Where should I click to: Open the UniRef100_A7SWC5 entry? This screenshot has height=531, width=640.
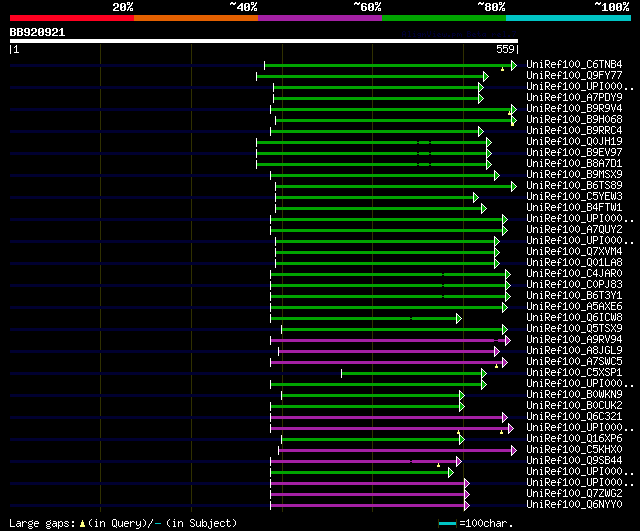pyautogui.click(x=574, y=362)
